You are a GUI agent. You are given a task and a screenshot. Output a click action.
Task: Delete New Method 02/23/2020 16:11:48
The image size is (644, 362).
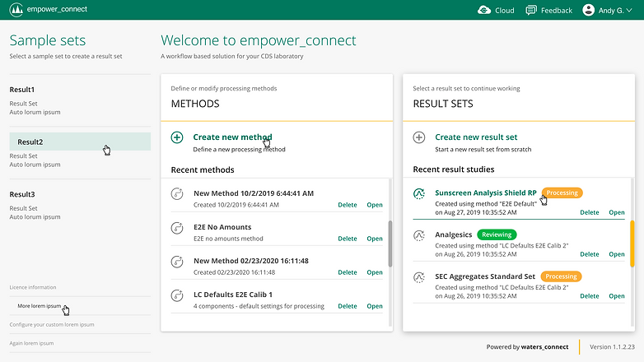348,272
